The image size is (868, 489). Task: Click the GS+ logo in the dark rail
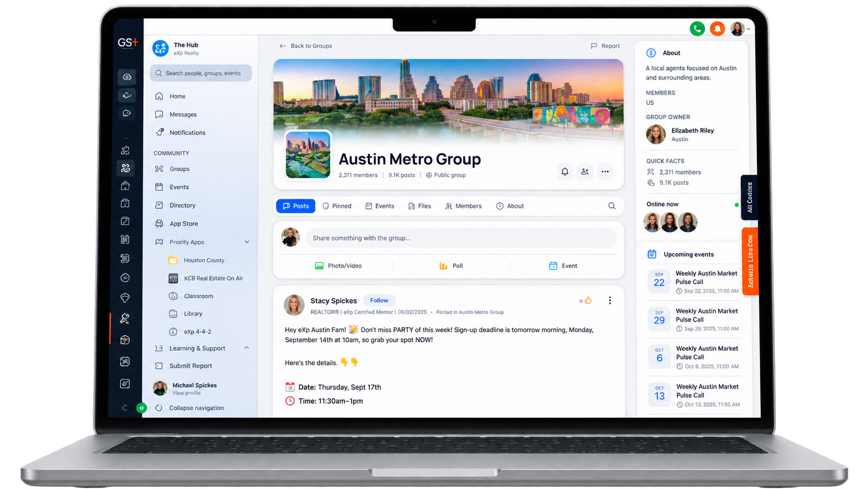coord(128,43)
